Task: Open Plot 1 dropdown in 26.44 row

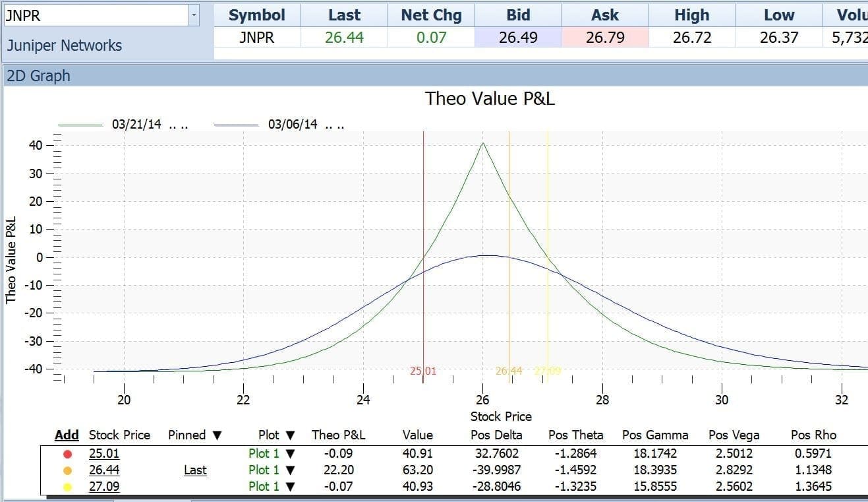Action: 288,470
